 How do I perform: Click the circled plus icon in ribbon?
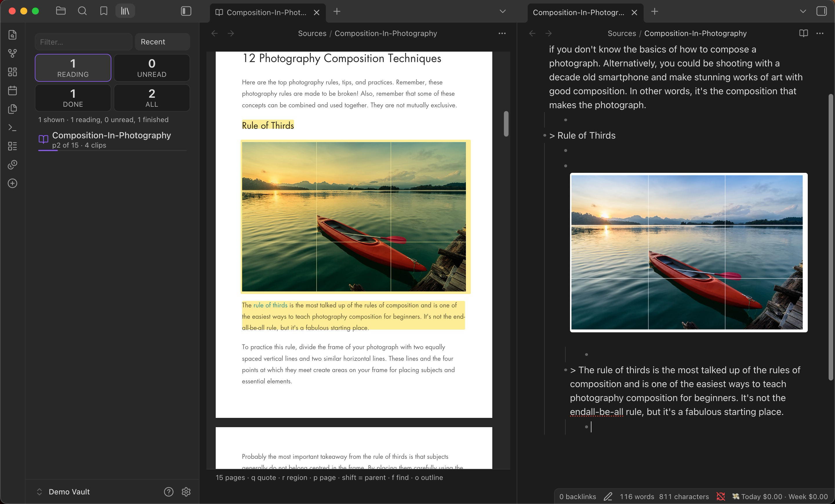point(12,183)
